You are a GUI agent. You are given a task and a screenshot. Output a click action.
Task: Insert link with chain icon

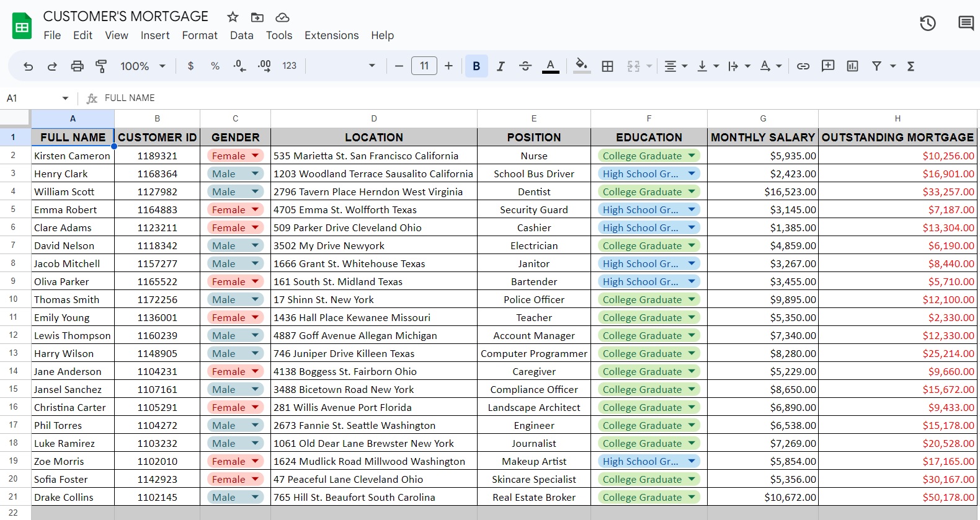[803, 66]
